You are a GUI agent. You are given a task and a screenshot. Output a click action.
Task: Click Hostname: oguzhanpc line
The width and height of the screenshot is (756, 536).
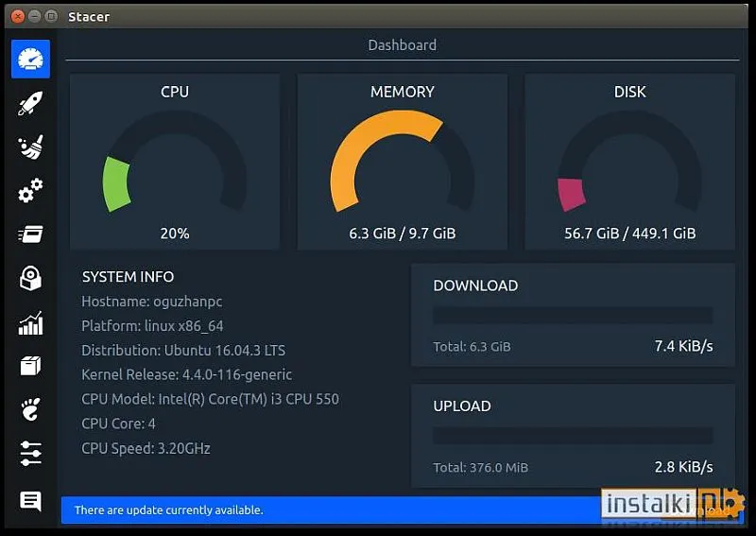[x=152, y=302]
